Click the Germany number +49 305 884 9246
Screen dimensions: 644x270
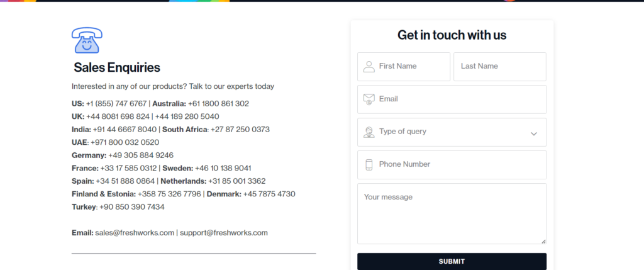[141, 155]
